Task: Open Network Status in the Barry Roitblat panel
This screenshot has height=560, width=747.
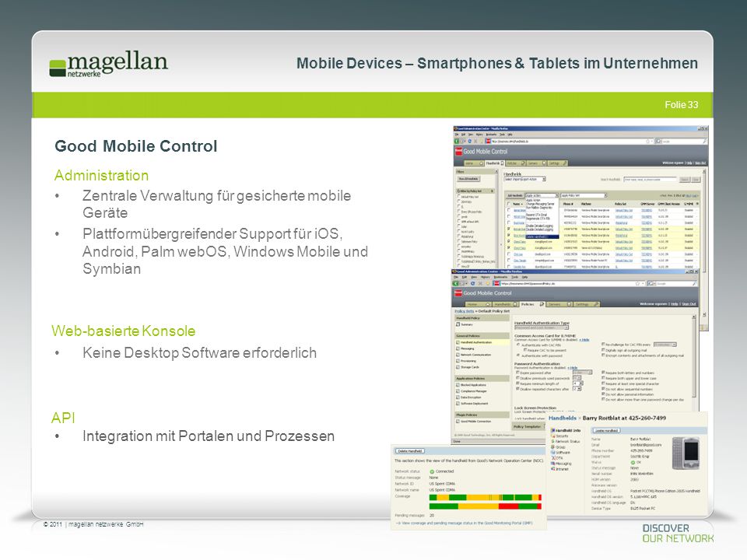Action: pos(566,442)
